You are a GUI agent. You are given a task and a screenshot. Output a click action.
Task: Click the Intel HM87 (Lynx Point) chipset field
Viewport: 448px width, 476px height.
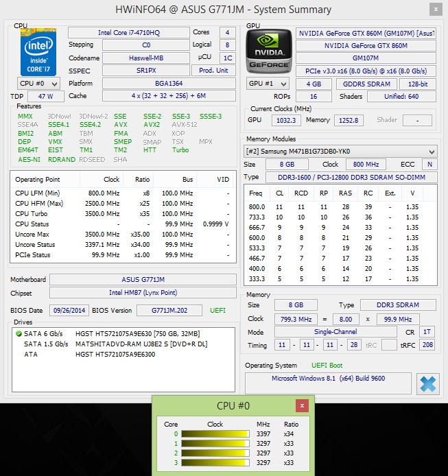tap(143, 293)
